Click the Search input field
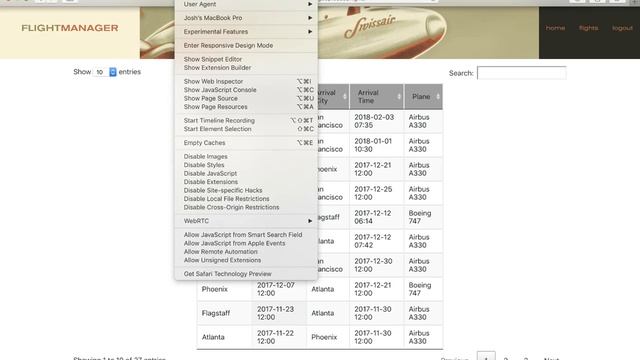This screenshot has width=640, height=360. coord(521,73)
